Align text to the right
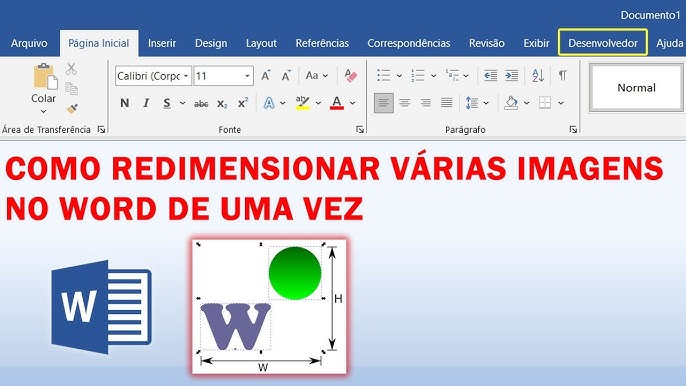The width and height of the screenshot is (686, 386). point(426,103)
